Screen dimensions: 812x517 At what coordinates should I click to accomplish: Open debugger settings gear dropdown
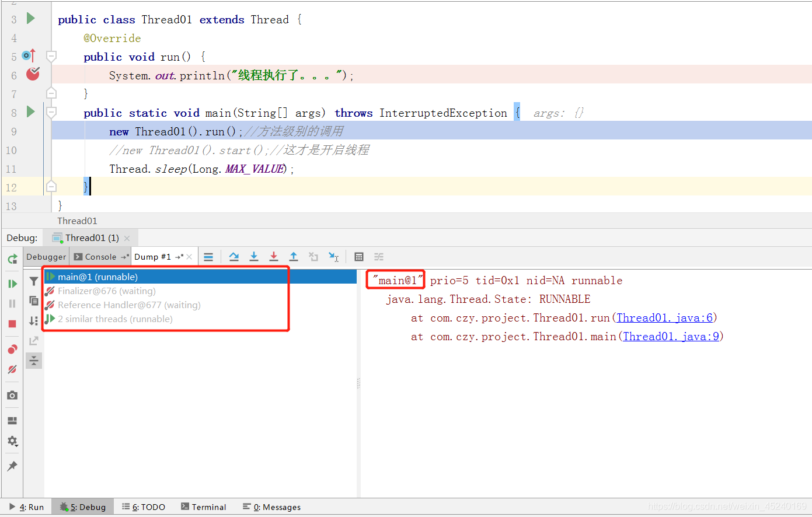coord(12,441)
